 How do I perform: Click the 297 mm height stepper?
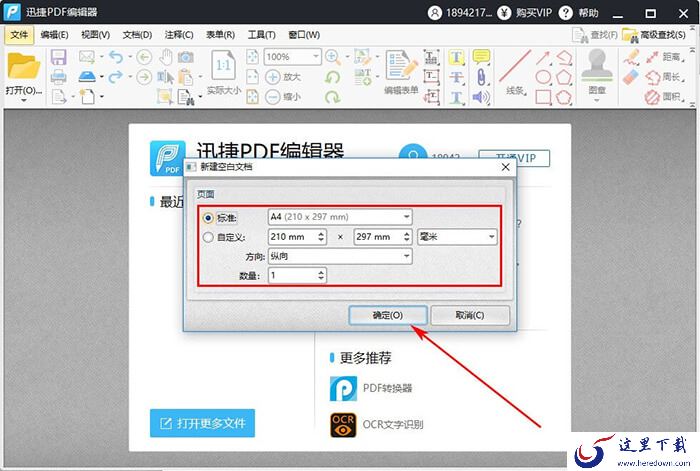coord(406,237)
